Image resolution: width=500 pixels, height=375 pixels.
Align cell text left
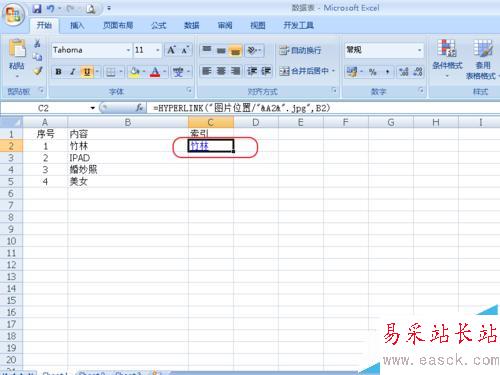tap(207, 71)
